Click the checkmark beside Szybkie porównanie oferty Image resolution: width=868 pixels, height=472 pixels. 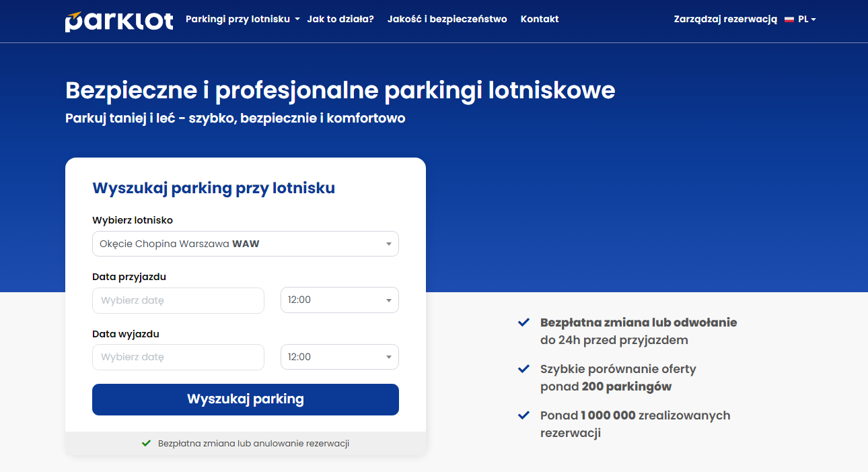[523, 369]
